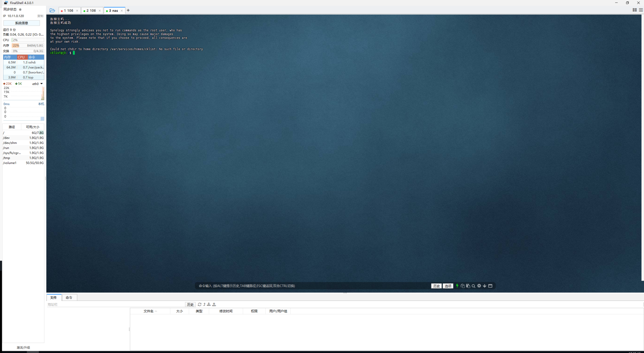Open terminal search magnifier icon
Image resolution: width=644 pixels, height=353 pixels.
click(473, 286)
